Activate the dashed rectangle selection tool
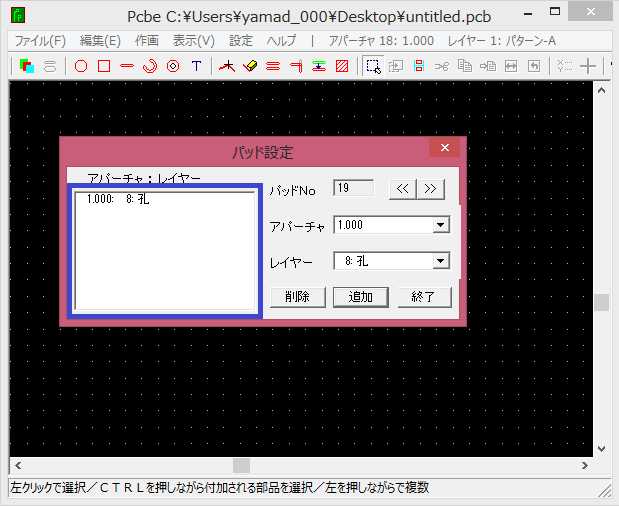619x506 pixels. point(373,66)
